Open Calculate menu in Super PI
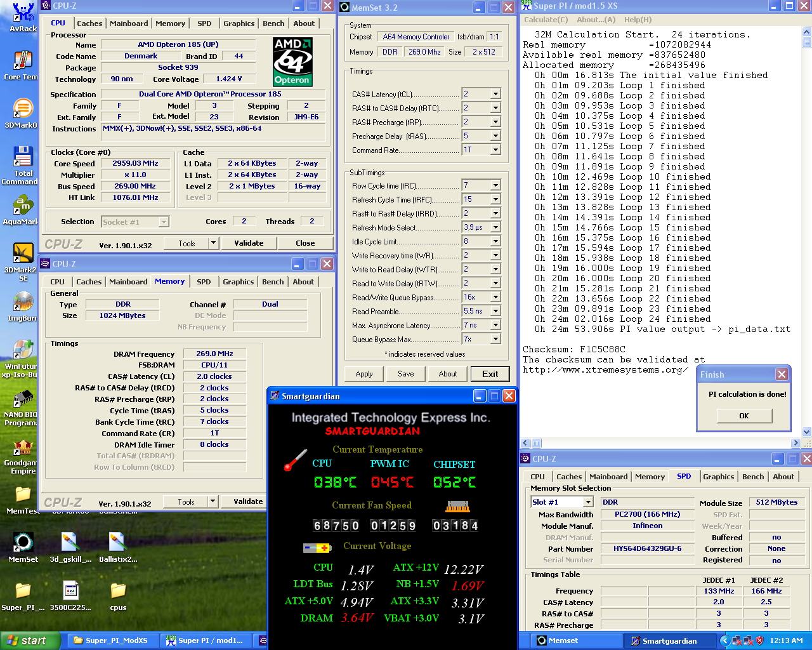Screen dimensions: 812x650 coord(546,20)
